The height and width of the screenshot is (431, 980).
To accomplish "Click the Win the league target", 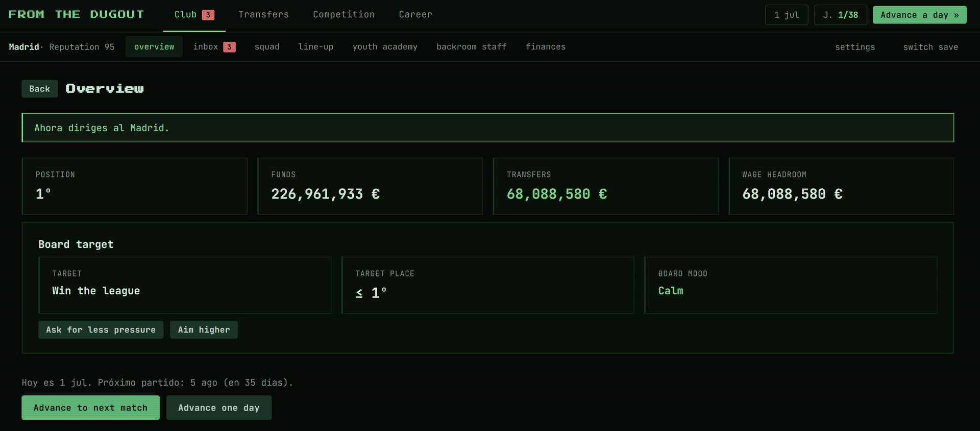I will (x=96, y=291).
